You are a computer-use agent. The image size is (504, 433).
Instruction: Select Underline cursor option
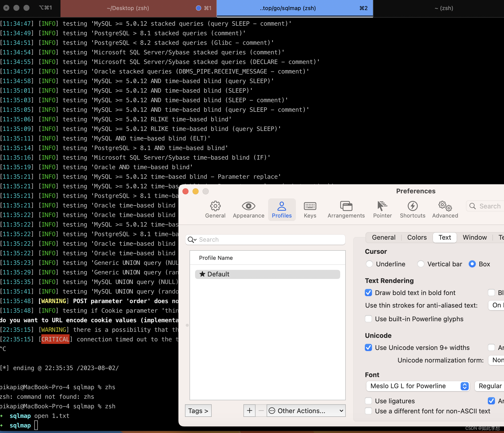[369, 264]
